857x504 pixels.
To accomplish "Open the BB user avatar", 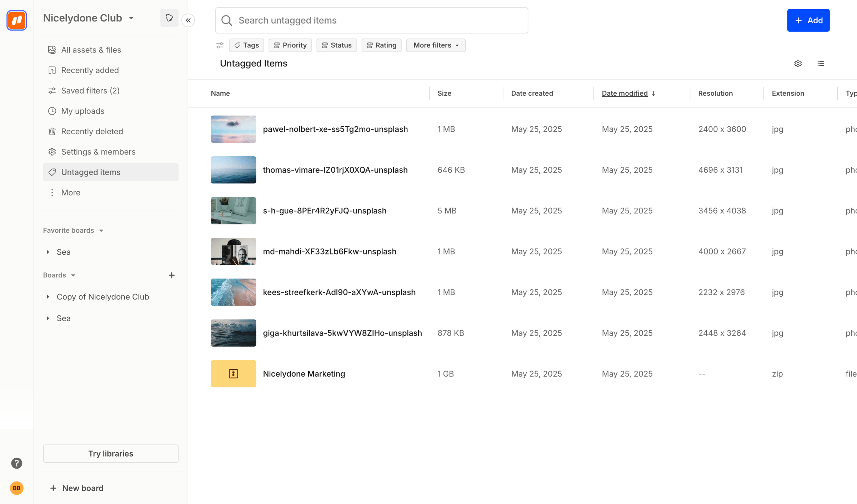I will point(16,488).
